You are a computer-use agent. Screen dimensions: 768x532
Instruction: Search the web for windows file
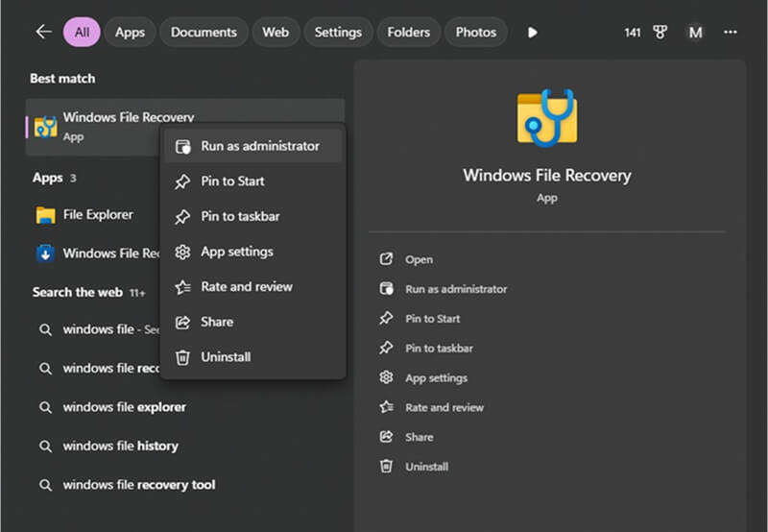tap(93, 329)
